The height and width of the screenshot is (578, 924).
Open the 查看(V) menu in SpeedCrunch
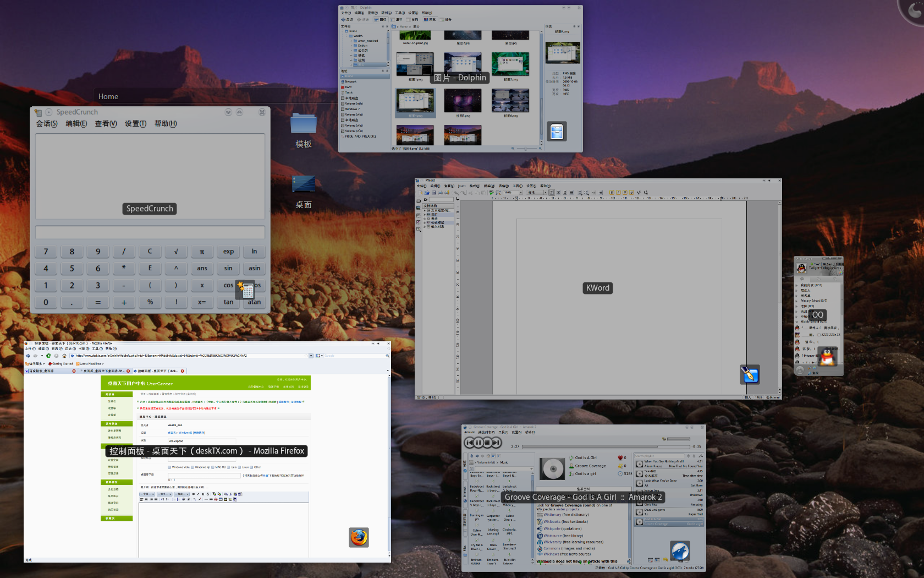[x=106, y=124]
